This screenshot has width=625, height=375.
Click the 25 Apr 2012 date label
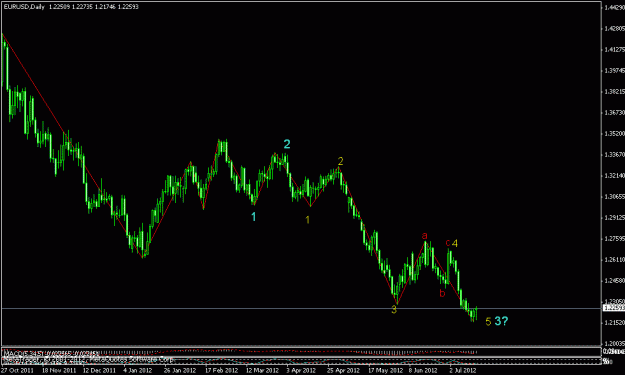click(x=343, y=371)
